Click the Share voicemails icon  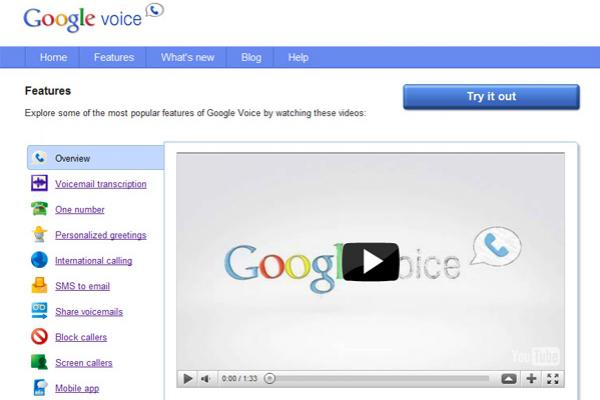click(x=39, y=311)
